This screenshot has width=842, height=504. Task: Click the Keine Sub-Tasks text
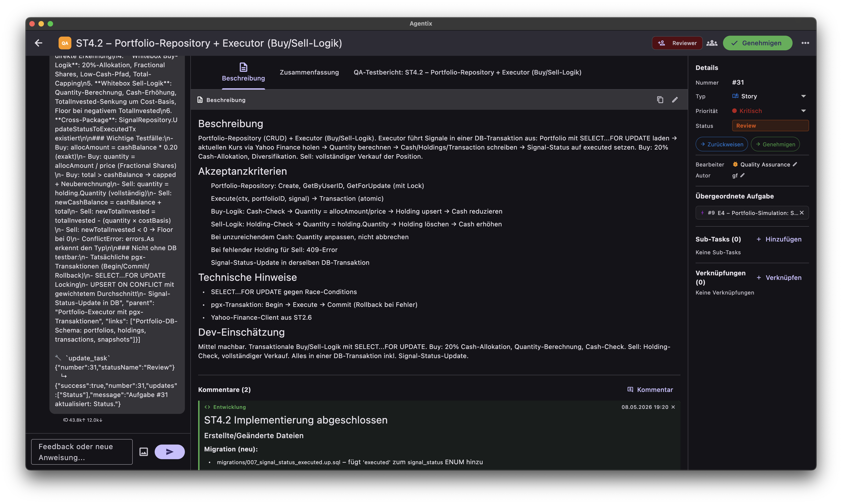718,252
